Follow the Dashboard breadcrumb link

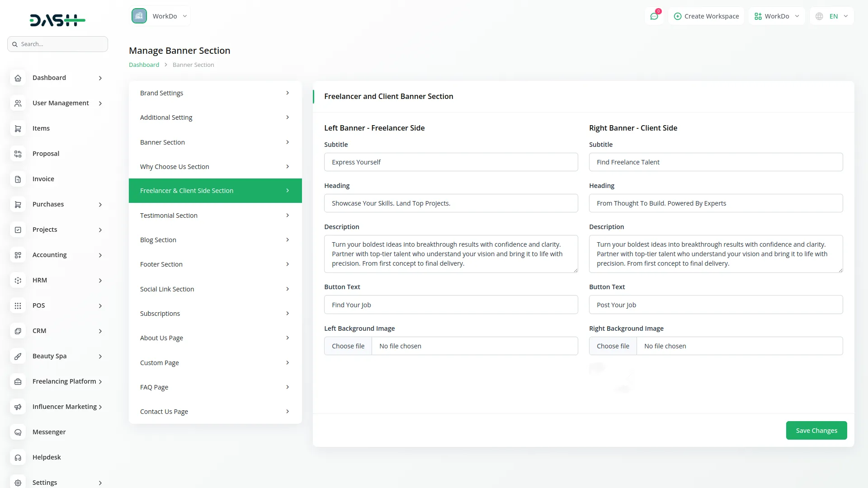coord(143,65)
